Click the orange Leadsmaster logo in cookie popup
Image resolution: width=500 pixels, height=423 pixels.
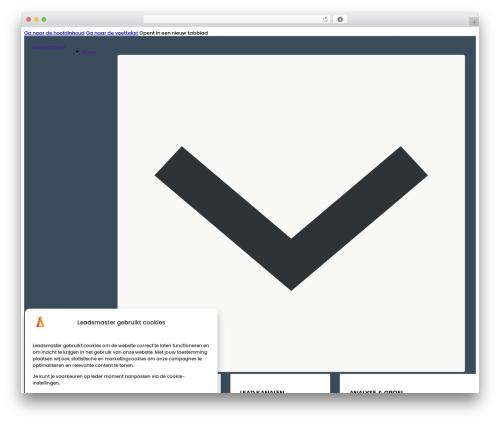40,322
